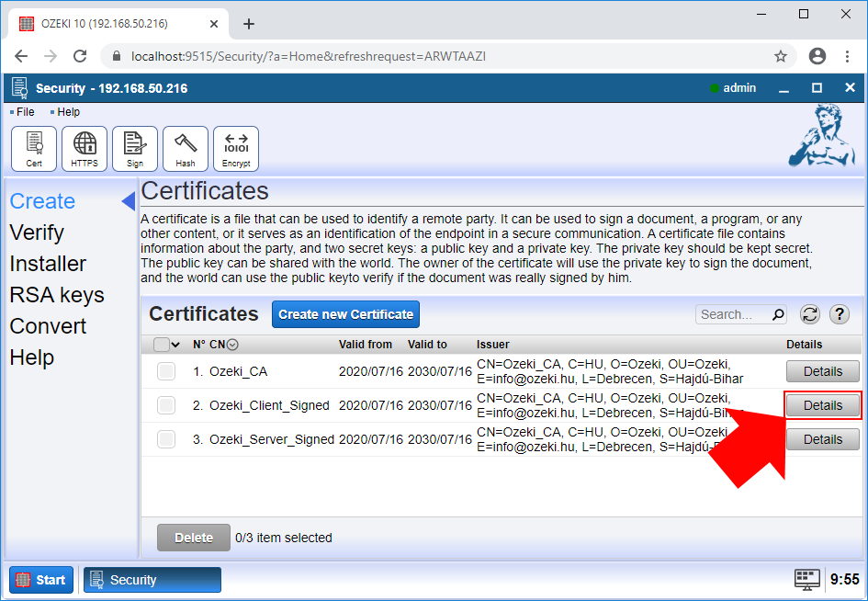868x601 pixels.
Task: Click the Valid to column header
Action: tap(427, 345)
